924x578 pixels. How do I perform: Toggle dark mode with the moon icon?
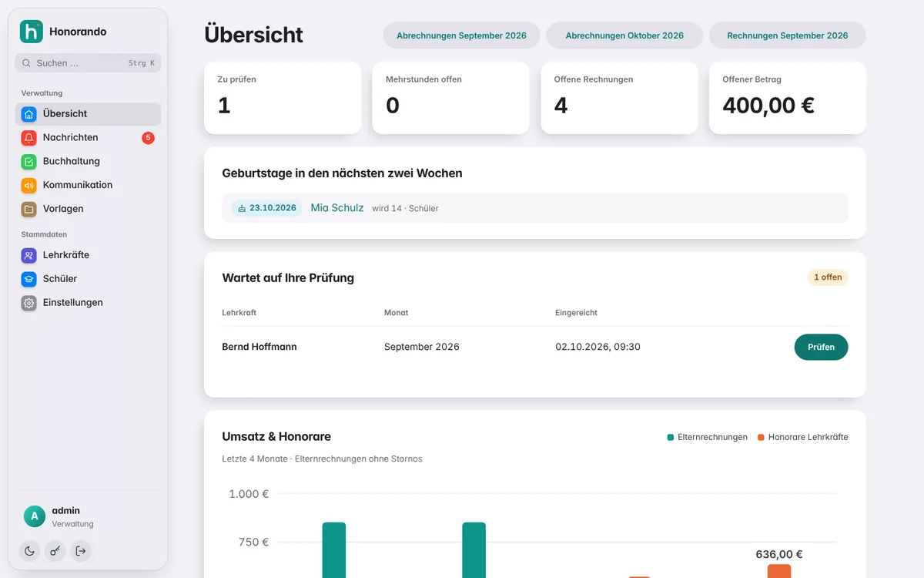(29, 550)
